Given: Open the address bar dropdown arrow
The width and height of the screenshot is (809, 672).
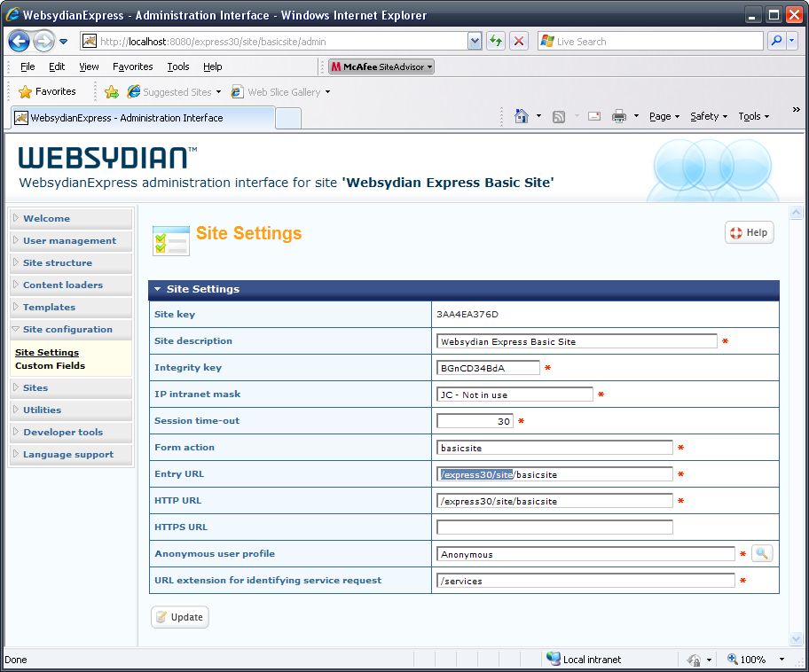Looking at the screenshot, I should pos(475,42).
